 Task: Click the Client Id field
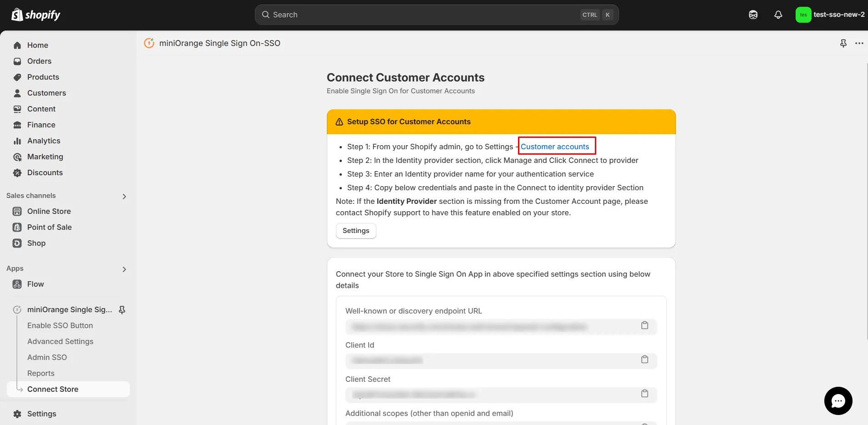(x=501, y=361)
